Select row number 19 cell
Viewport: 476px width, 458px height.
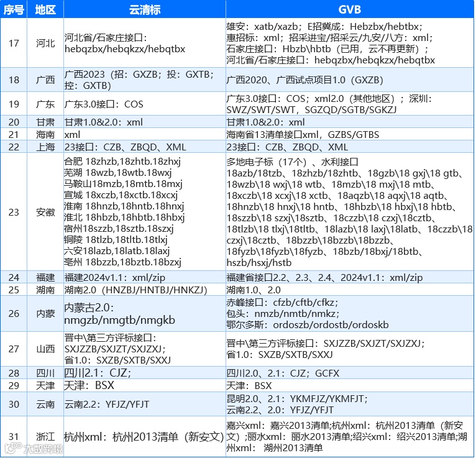pos(14,104)
